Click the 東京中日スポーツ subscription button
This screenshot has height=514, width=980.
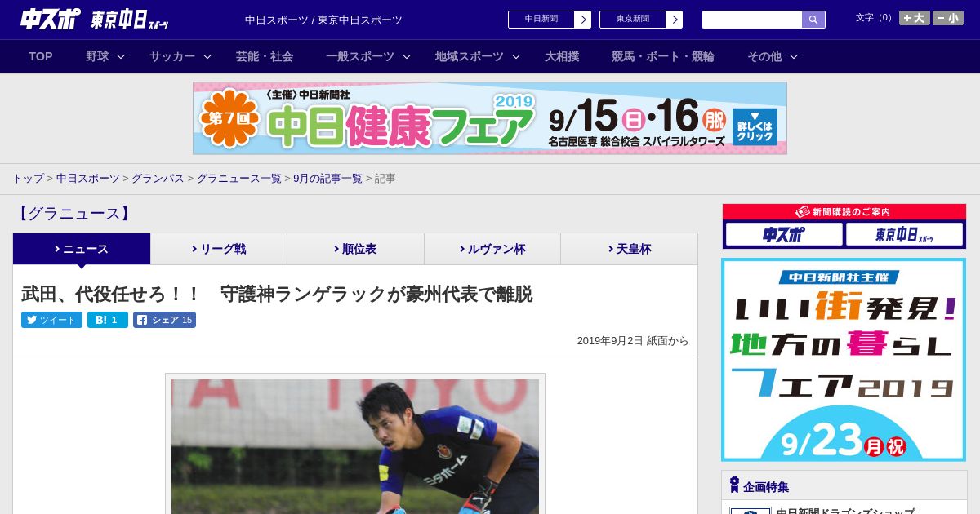pos(904,235)
